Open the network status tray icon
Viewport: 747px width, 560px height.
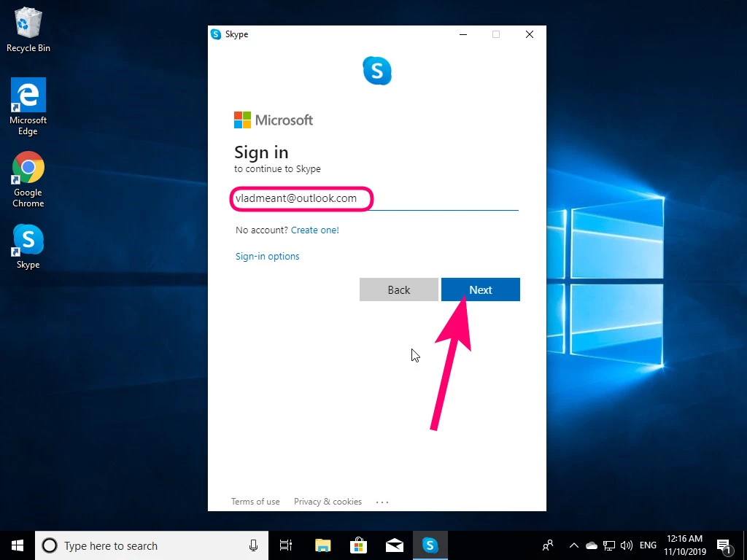click(x=609, y=545)
